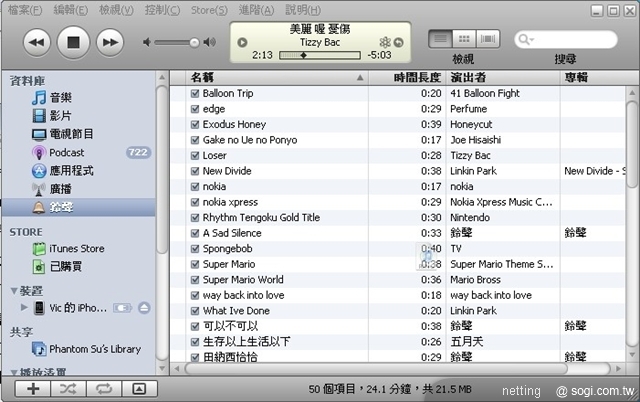Sort by the 專輯 column header
Viewport: 640px width, 402px height.
(x=598, y=78)
